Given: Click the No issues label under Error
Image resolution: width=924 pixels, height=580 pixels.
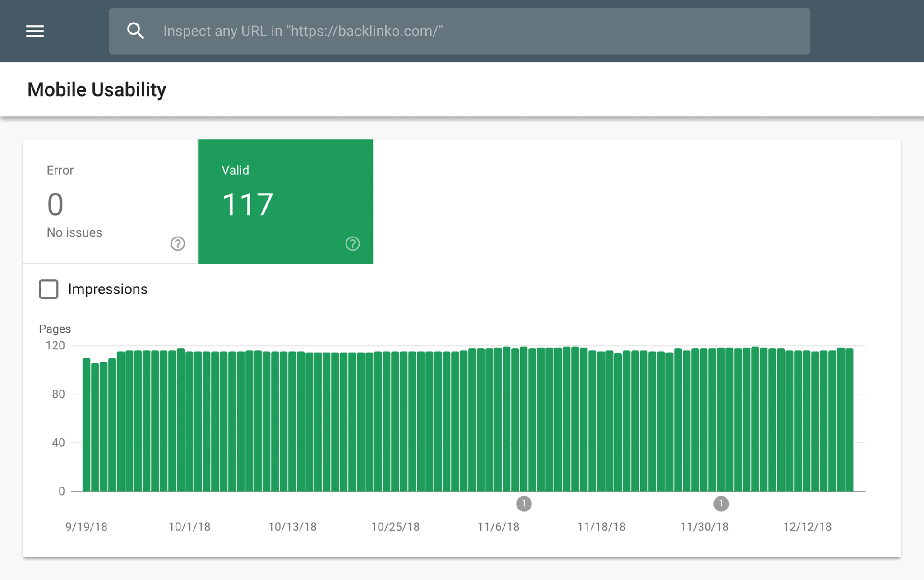Looking at the screenshot, I should click(x=74, y=232).
